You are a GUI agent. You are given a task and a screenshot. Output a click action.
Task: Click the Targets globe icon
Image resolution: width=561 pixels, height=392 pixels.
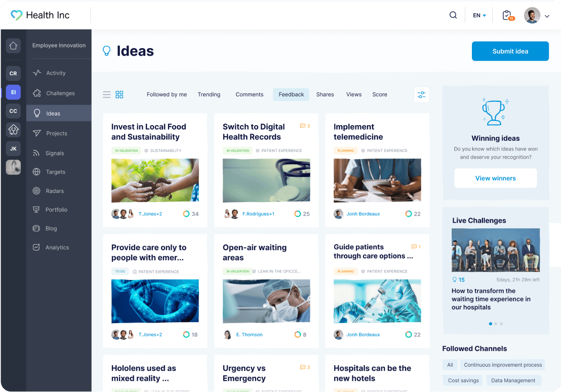(x=36, y=172)
